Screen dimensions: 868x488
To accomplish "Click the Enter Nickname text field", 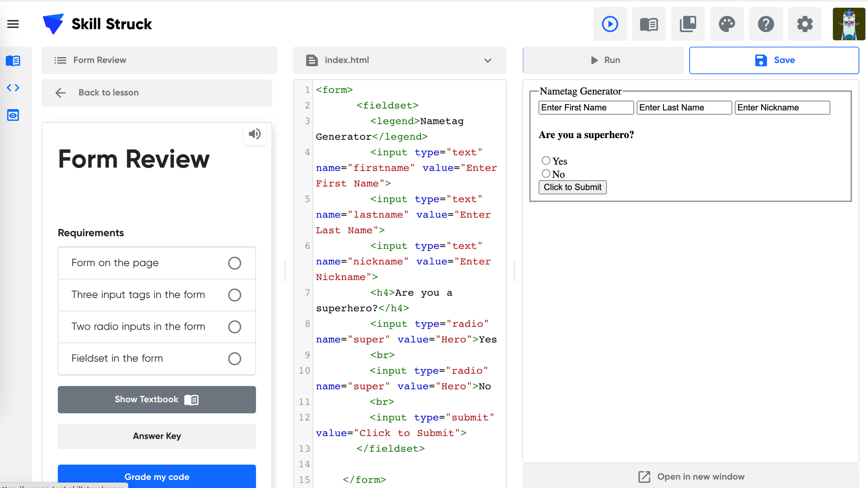I will coord(782,108).
